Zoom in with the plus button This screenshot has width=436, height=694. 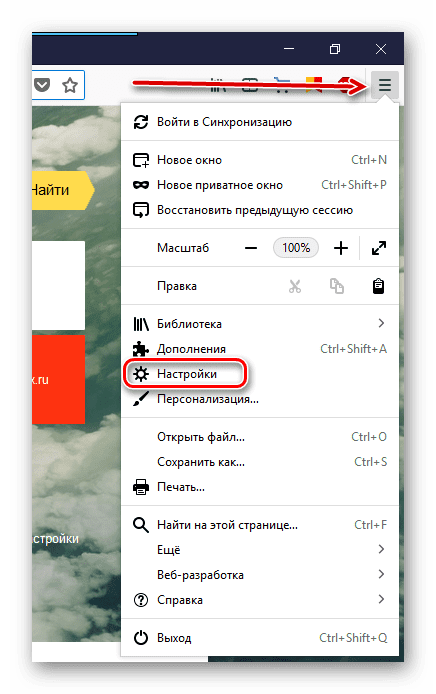click(340, 248)
